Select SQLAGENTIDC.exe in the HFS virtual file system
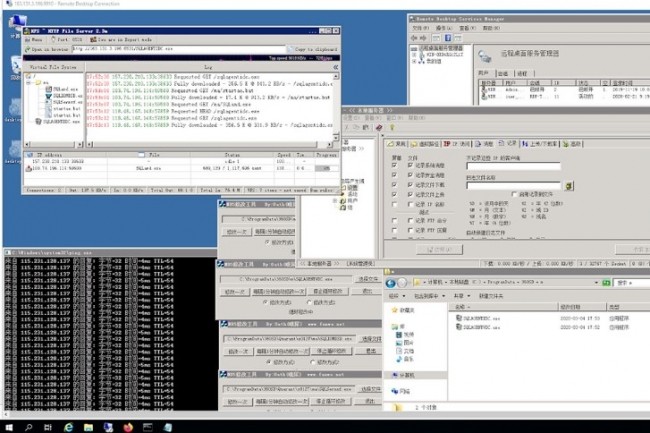Viewport: 650px width, 433px height. 58,122
